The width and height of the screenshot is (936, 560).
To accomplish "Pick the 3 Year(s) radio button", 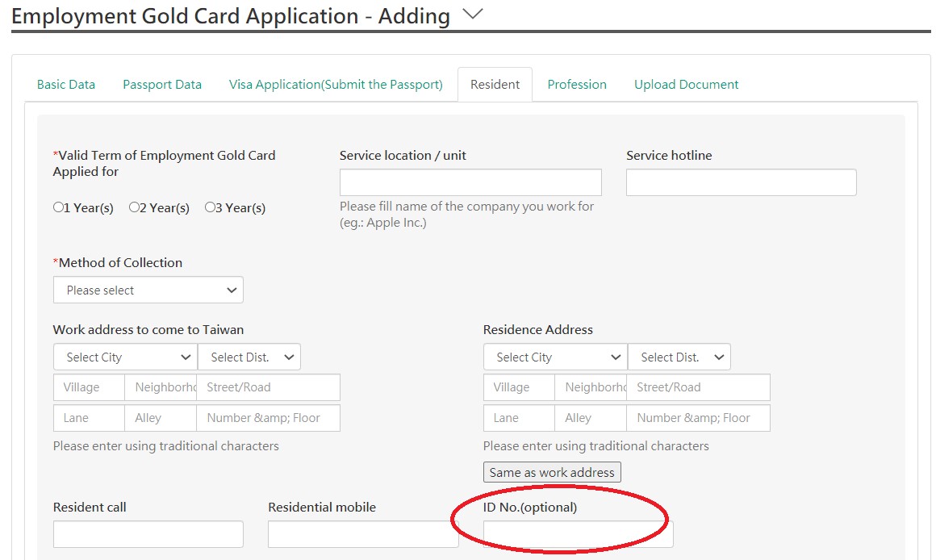I will coord(210,207).
